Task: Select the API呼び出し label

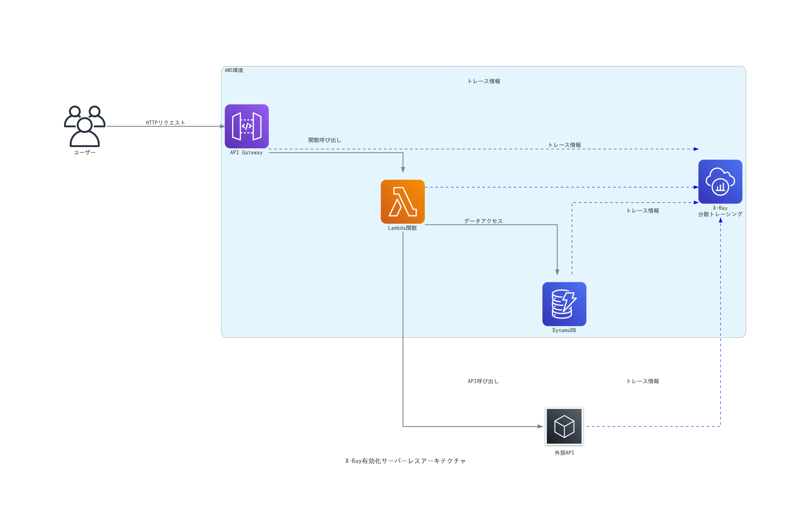Action: [483, 381]
